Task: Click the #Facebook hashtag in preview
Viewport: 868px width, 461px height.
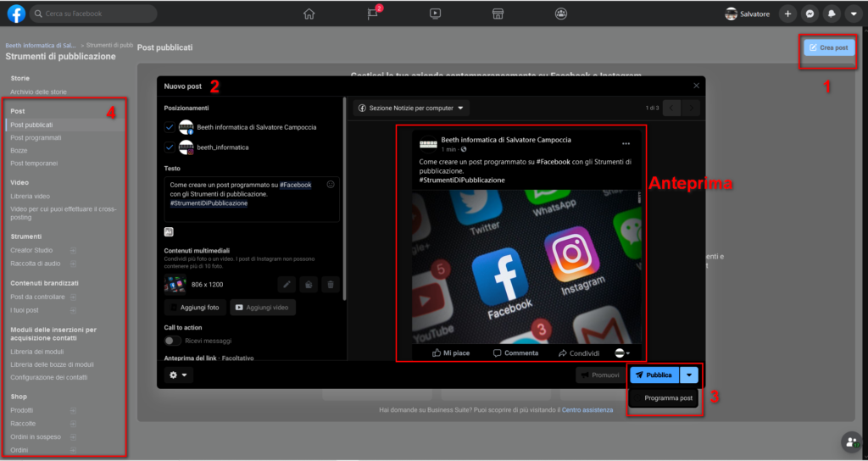Action: click(x=553, y=162)
